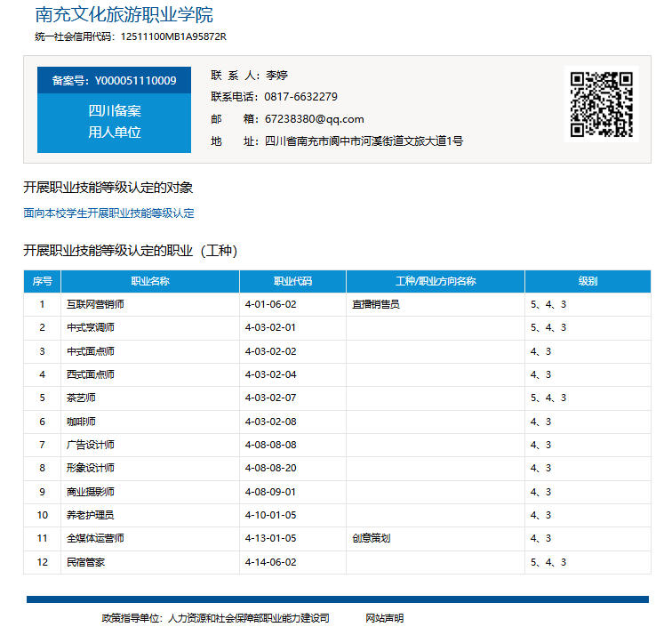Click the 职业代码 column header
The image size is (672, 627).
tap(292, 281)
